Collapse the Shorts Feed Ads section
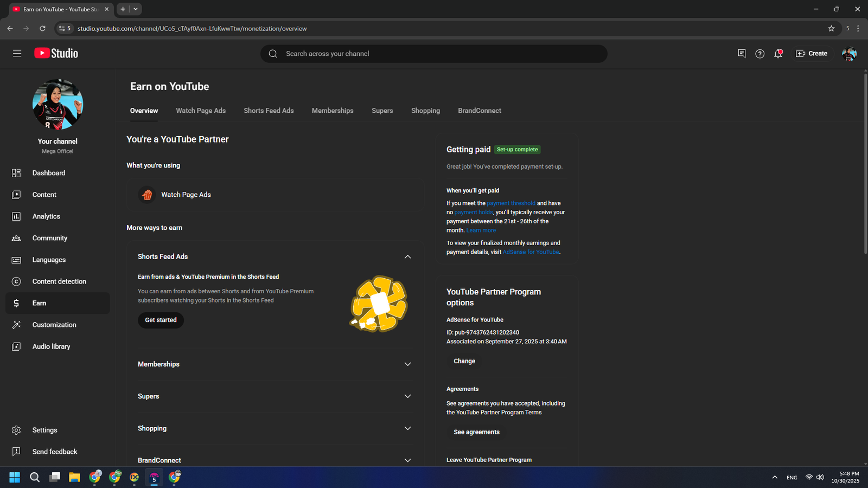Screen dimensions: 868x488 (x=407, y=256)
